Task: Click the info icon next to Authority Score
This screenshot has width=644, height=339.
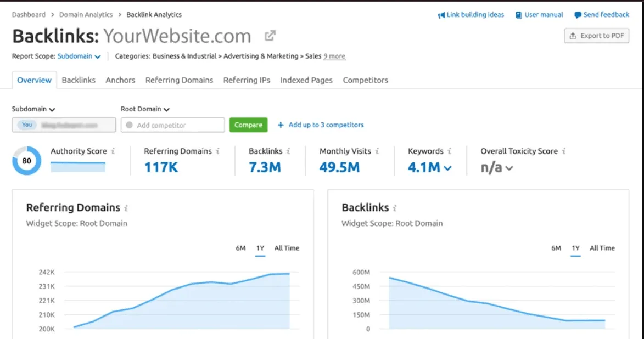Action: click(x=114, y=151)
